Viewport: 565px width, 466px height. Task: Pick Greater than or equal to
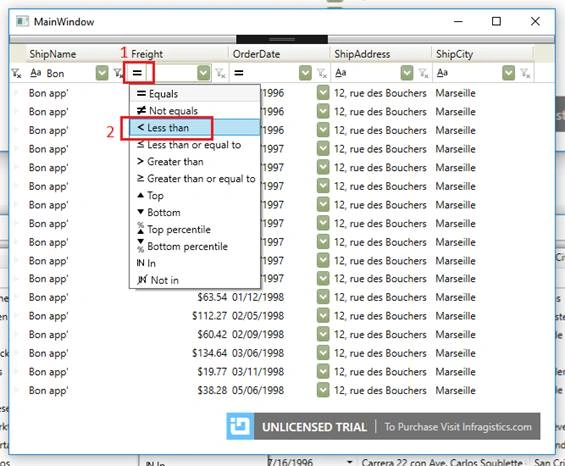pyautogui.click(x=195, y=178)
